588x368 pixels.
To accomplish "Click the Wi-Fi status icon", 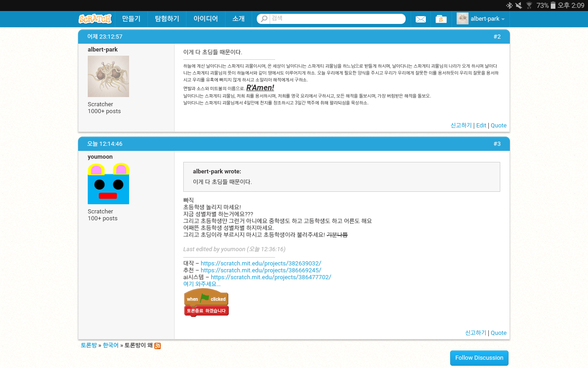I will point(529,6).
